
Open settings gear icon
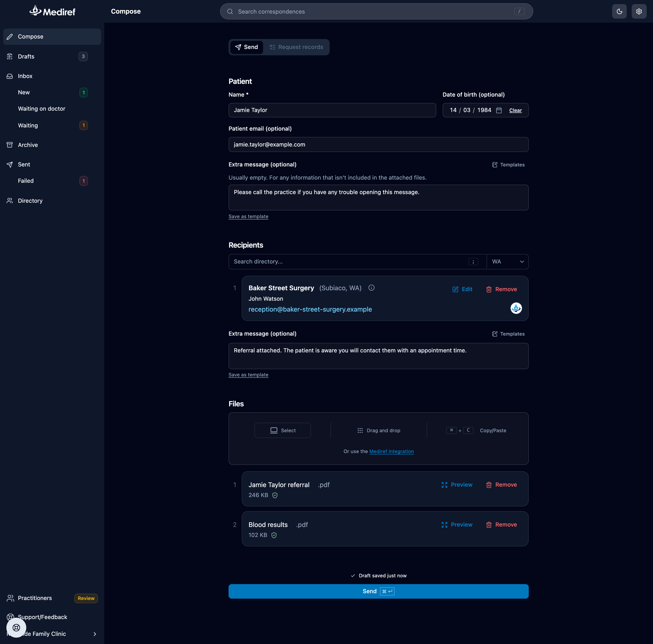click(x=639, y=12)
